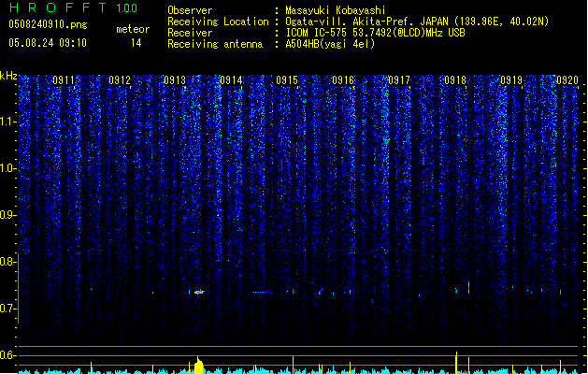Click the 0.8 kHz axis label
Image resolution: width=588 pixels, height=374 pixels.
coord(8,262)
